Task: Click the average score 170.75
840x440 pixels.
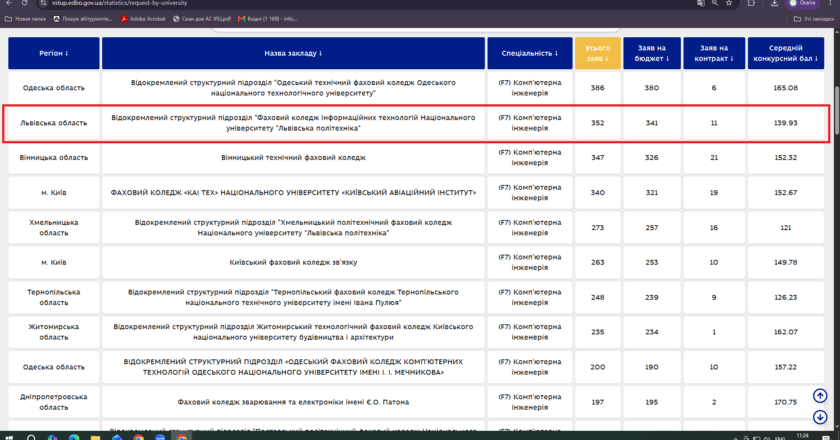Action: [786, 402]
